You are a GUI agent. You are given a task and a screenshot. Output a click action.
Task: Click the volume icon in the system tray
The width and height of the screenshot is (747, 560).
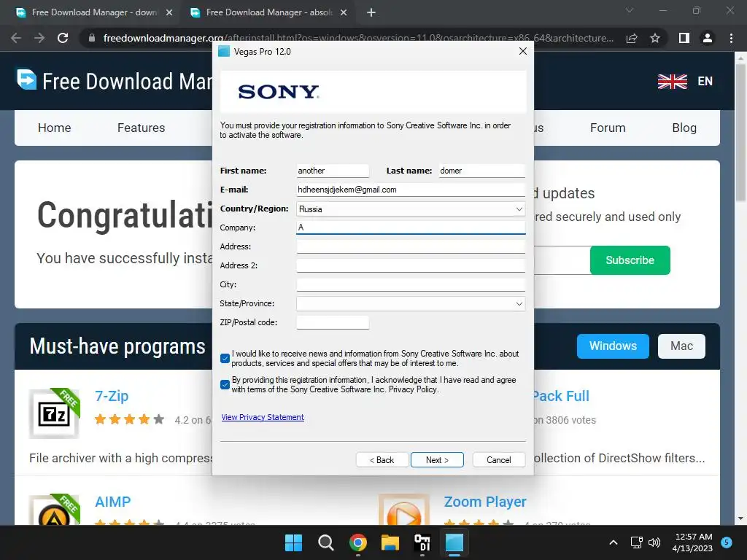pos(654,542)
